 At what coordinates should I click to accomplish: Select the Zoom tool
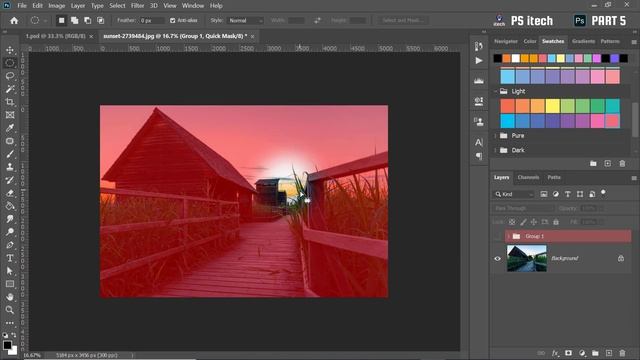point(10,310)
